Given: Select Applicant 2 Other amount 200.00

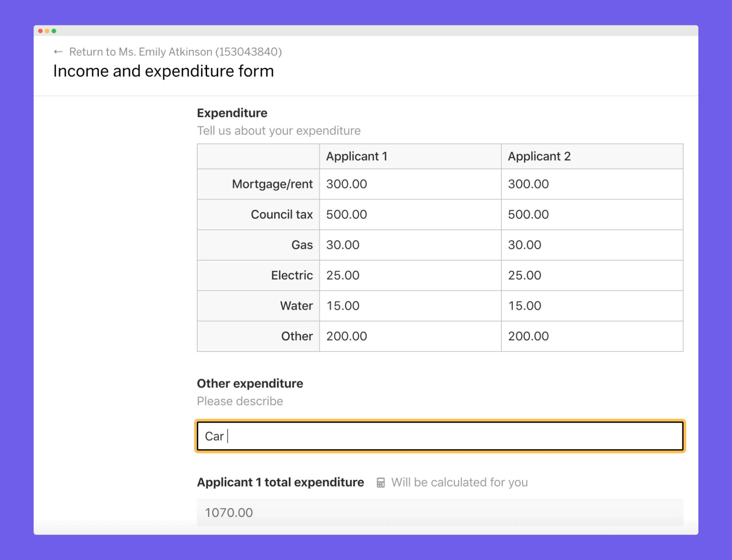Looking at the screenshot, I should point(528,336).
